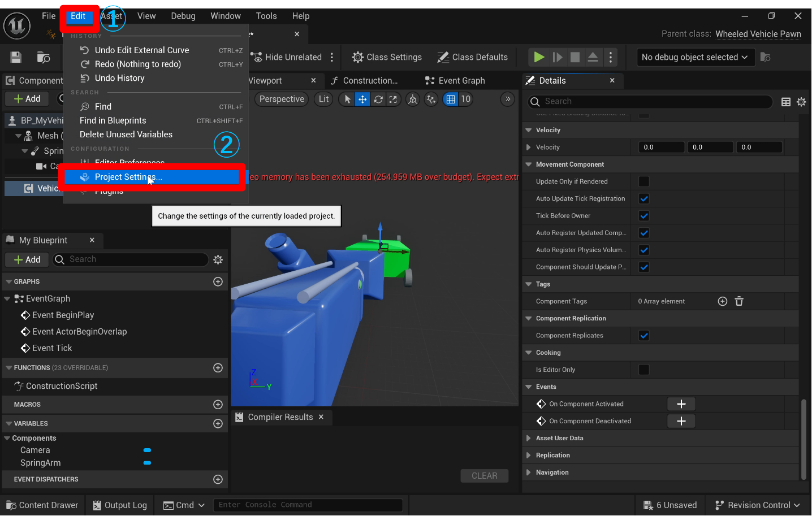Toggle Auto Update Tick Registration checkbox
The image size is (812, 516).
[644, 198]
